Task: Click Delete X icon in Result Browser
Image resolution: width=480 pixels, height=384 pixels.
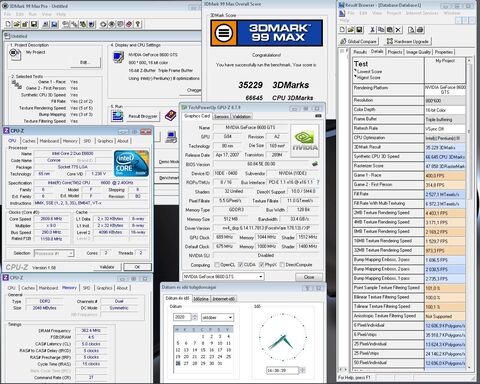Action: click(x=398, y=30)
